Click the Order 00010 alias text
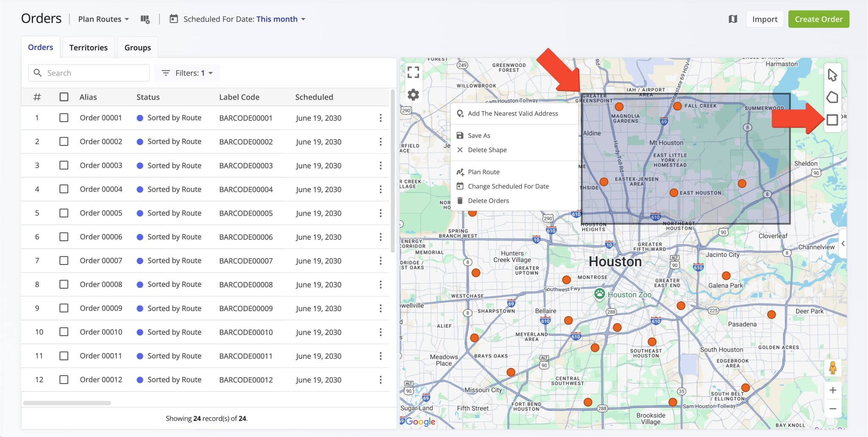The image size is (868, 437). click(x=101, y=332)
